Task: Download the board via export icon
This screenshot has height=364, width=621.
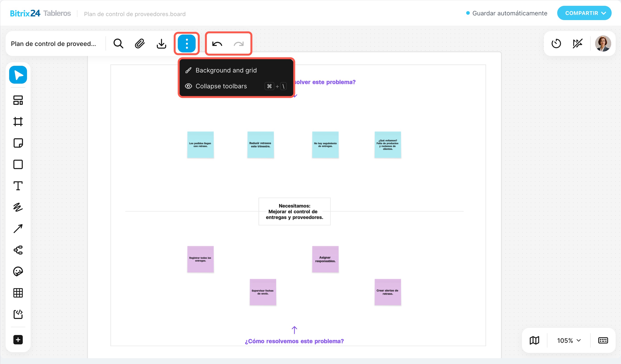Action: 161,44
